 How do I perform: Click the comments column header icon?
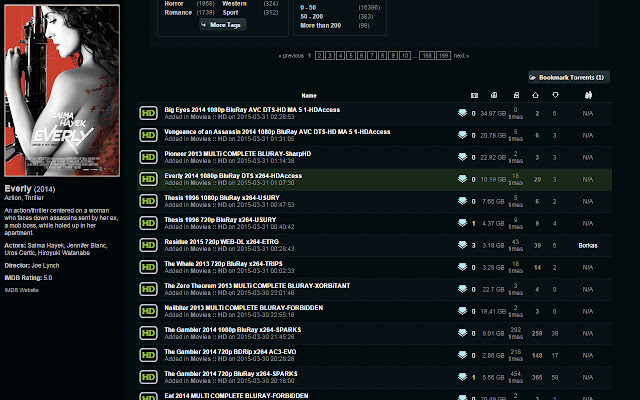pyautogui.click(x=474, y=95)
